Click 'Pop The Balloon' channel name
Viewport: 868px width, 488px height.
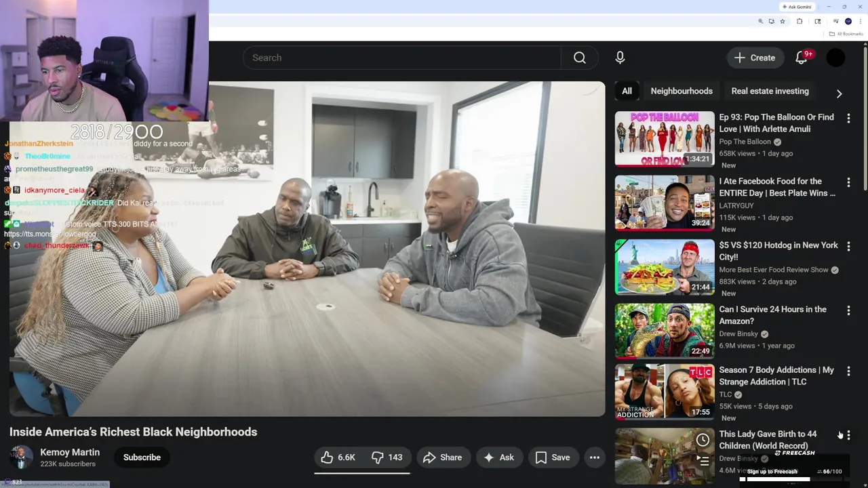[x=745, y=142]
